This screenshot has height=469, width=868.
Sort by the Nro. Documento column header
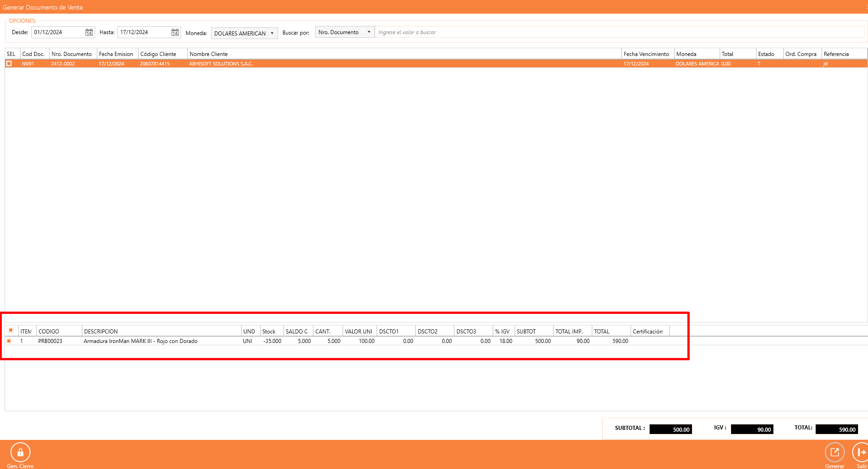coord(73,54)
